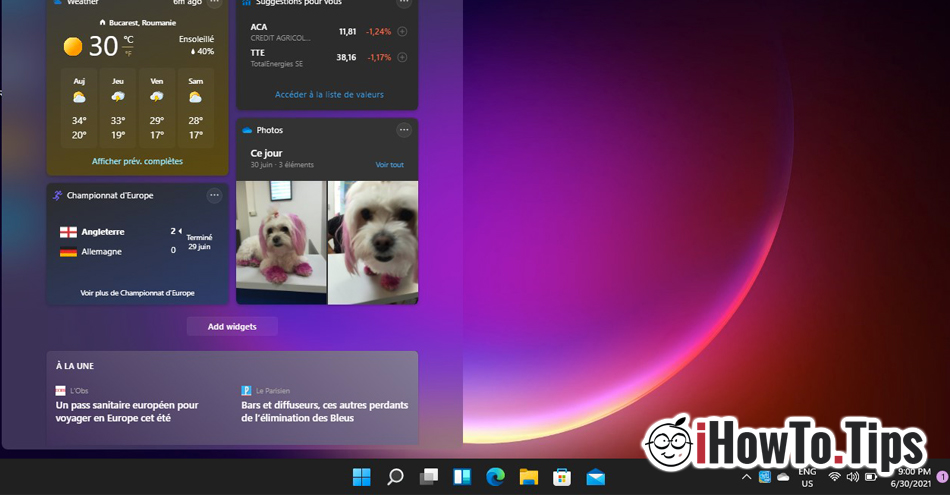Image resolution: width=950 pixels, height=495 pixels.
Task: Click the Angleterre score row
Action: [119, 231]
